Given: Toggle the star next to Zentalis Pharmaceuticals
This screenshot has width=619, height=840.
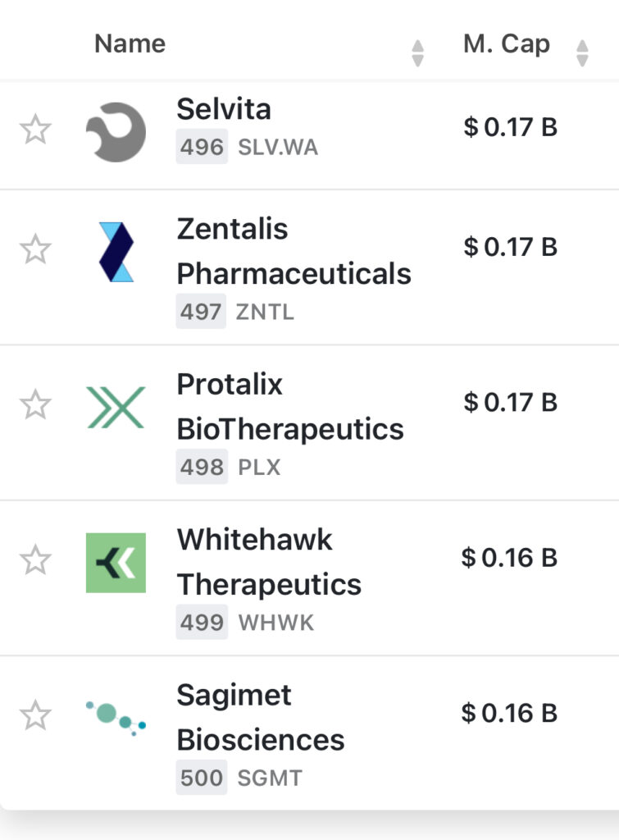Looking at the screenshot, I should pyautogui.click(x=35, y=249).
